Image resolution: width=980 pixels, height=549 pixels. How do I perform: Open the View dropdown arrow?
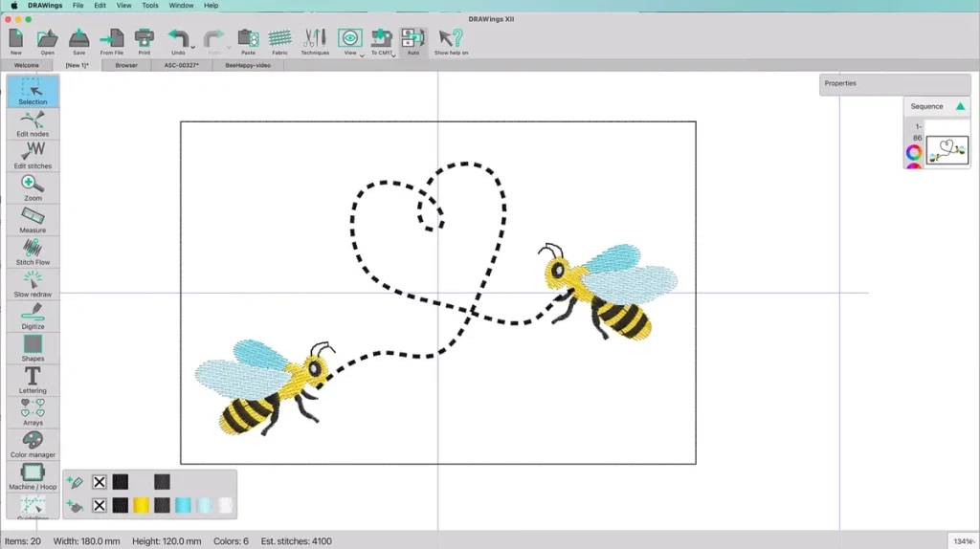pyautogui.click(x=362, y=55)
